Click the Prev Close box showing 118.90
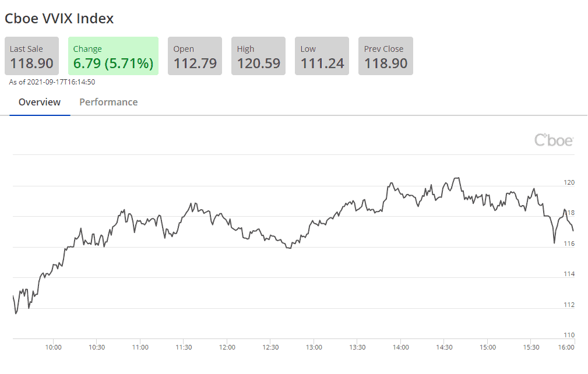This screenshot has width=588, height=374. pos(385,55)
